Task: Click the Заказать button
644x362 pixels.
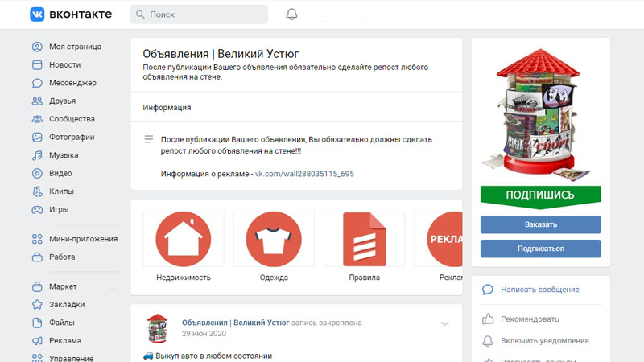Action: pyautogui.click(x=540, y=224)
